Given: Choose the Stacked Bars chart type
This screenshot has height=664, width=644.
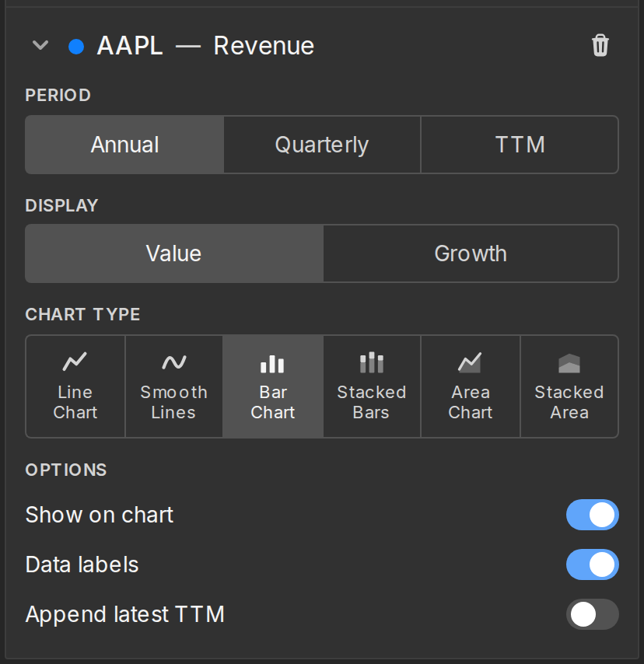Looking at the screenshot, I should [x=372, y=386].
